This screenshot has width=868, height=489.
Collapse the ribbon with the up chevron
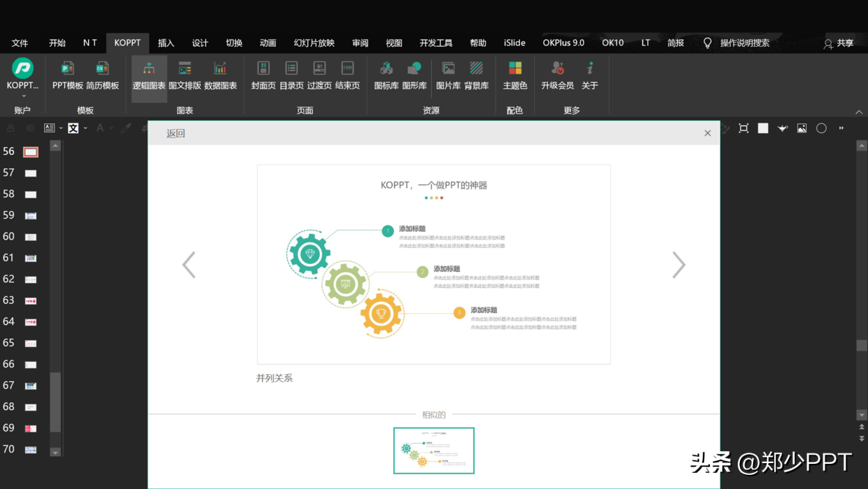click(859, 112)
